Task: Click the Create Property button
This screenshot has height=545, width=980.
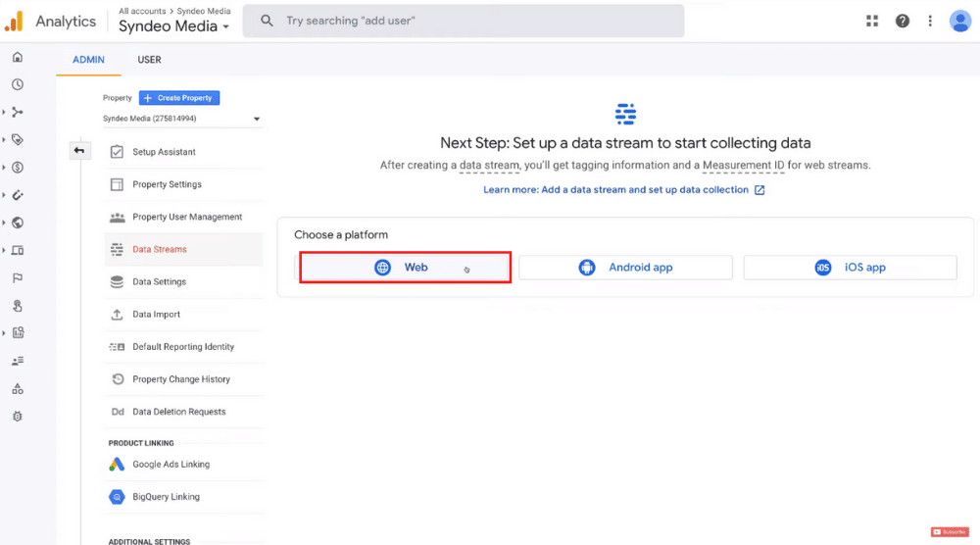Action: coord(179,98)
